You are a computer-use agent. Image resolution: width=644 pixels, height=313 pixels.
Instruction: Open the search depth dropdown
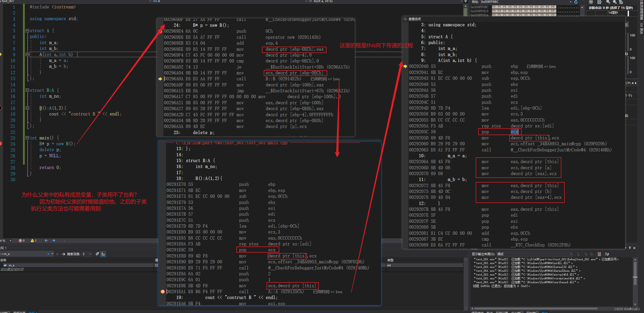(90, 254)
